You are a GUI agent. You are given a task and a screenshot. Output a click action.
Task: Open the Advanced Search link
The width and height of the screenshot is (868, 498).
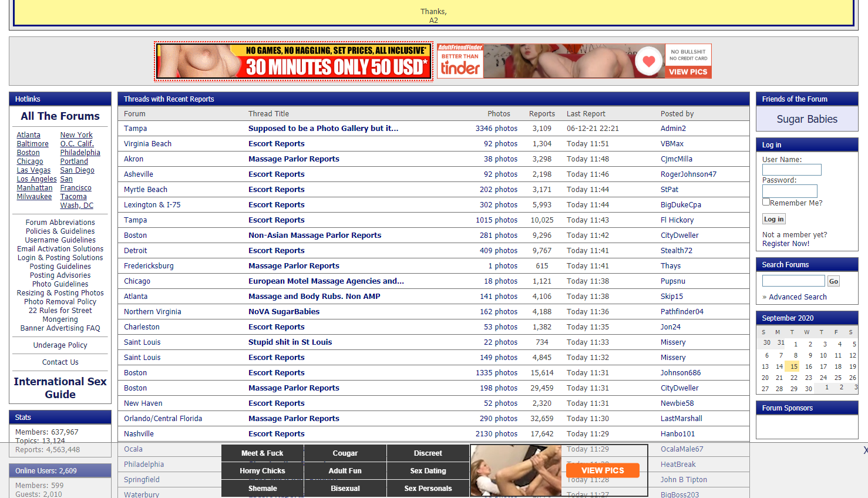(x=798, y=297)
